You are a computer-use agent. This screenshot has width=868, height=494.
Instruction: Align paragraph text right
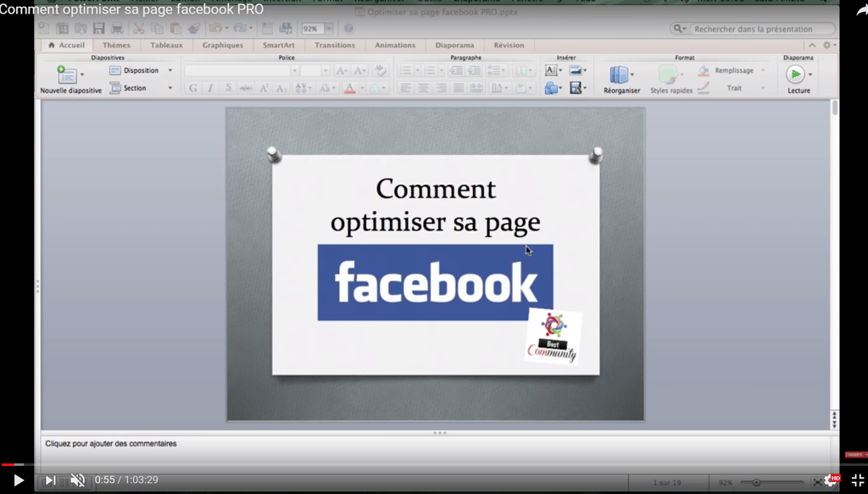(441, 88)
